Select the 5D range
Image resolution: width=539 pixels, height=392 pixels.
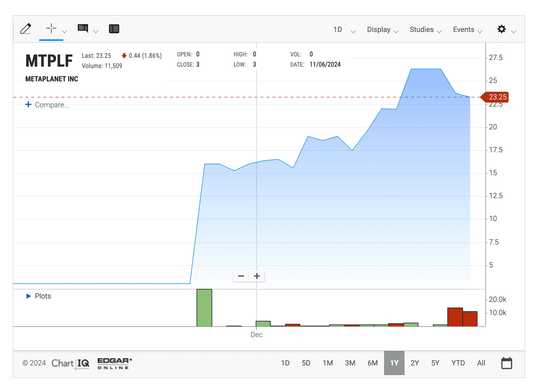point(306,363)
